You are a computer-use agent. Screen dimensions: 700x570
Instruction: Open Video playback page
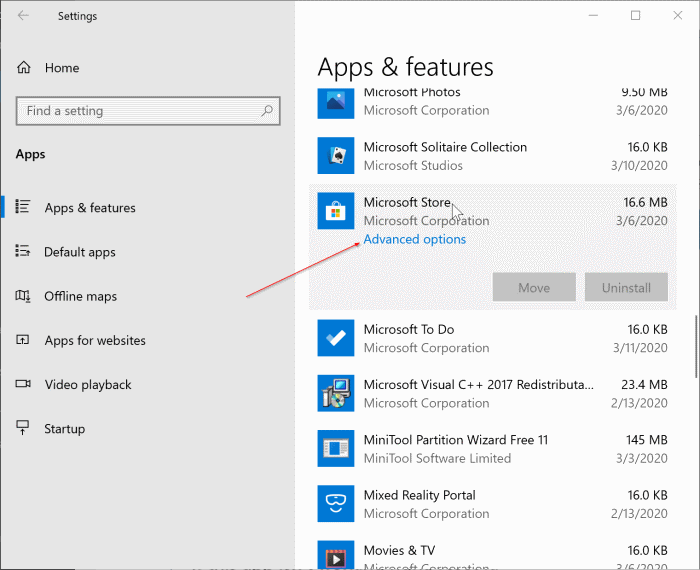(88, 385)
